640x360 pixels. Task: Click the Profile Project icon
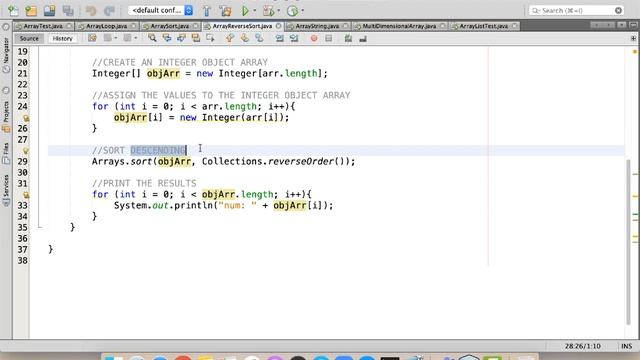[292, 11]
